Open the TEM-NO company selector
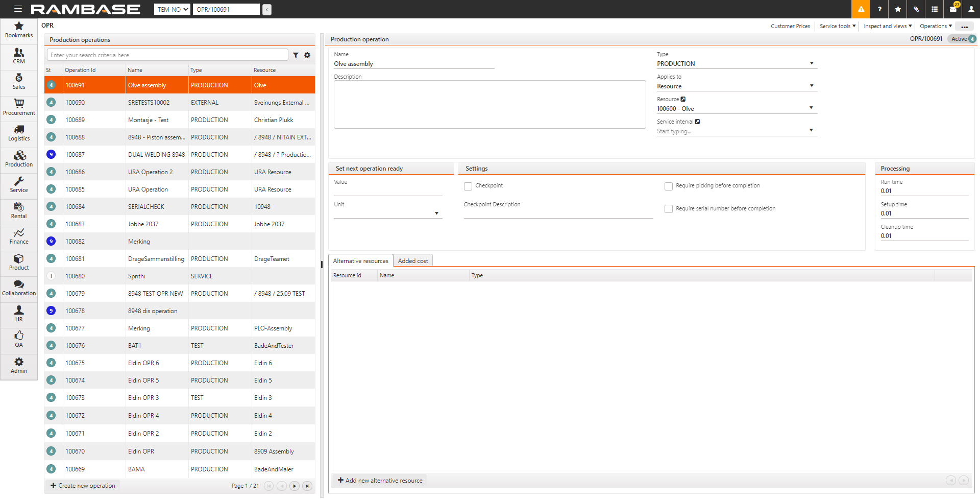 (x=172, y=9)
